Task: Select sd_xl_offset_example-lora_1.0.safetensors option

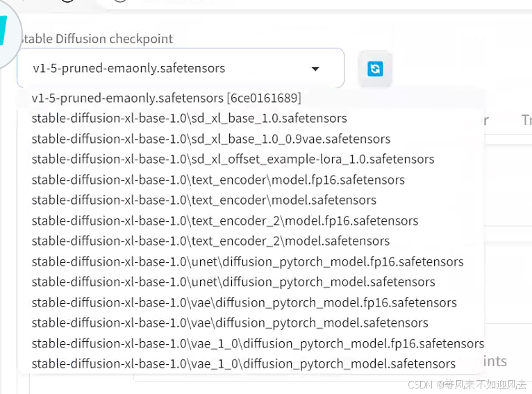Action: (251, 160)
